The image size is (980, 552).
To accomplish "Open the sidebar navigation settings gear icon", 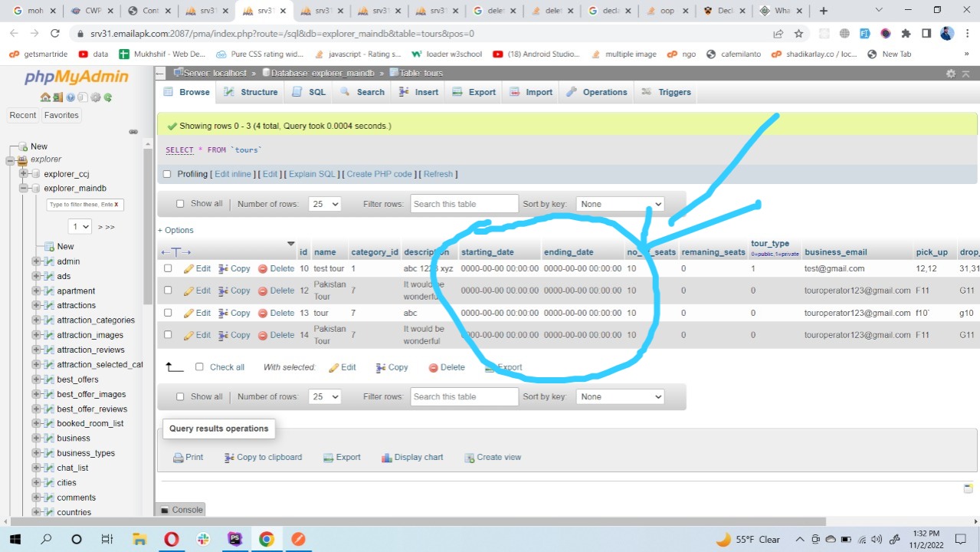I will click(x=95, y=97).
